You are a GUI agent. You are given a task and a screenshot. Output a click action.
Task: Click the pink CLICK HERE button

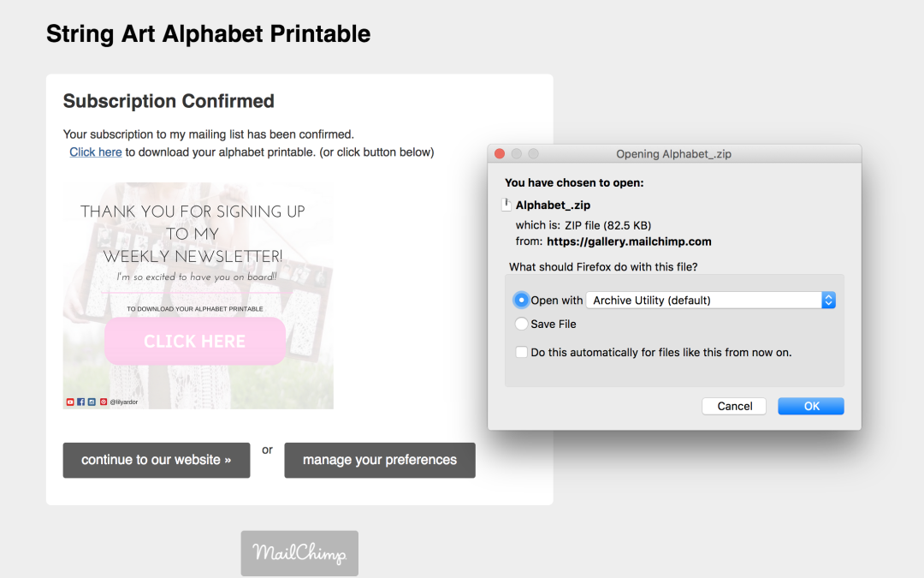click(194, 341)
